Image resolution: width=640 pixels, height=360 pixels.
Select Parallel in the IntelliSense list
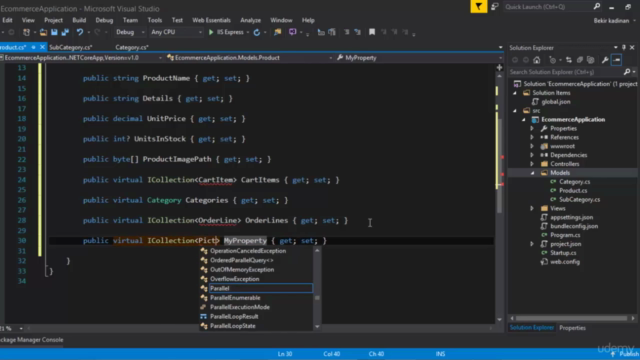pos(260,288)
